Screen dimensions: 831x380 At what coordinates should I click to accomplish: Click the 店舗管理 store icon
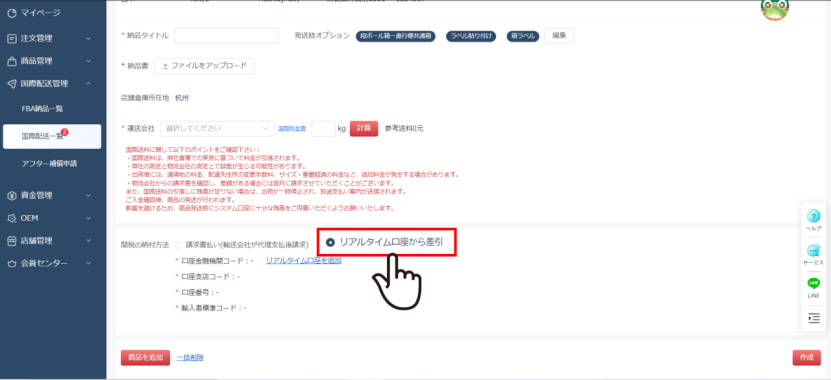click(12, 241)
